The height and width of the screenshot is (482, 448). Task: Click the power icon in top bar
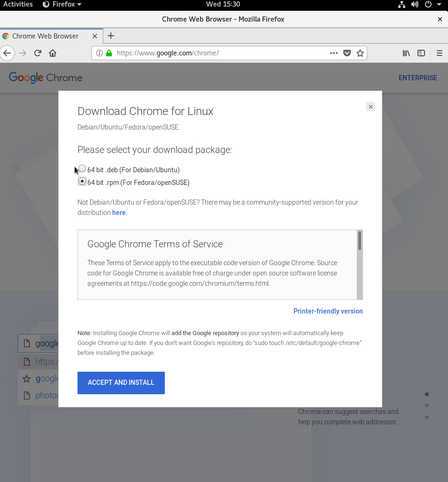(428, 4)
